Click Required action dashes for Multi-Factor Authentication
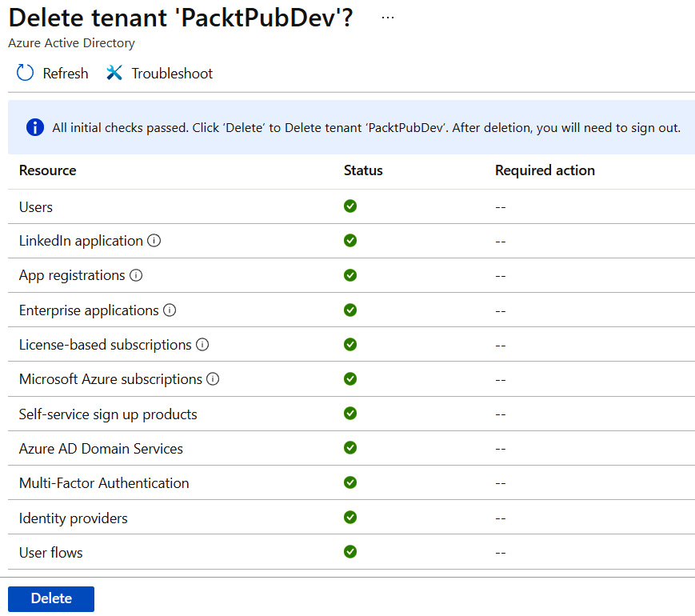This screenshot has height=616, width=695. coord(501,483)
